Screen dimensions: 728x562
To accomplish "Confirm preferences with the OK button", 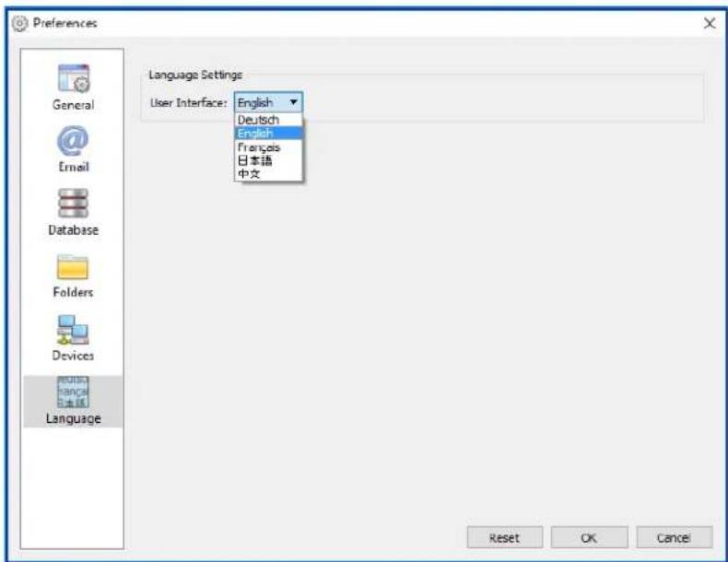I will click(x=589, y=537).
